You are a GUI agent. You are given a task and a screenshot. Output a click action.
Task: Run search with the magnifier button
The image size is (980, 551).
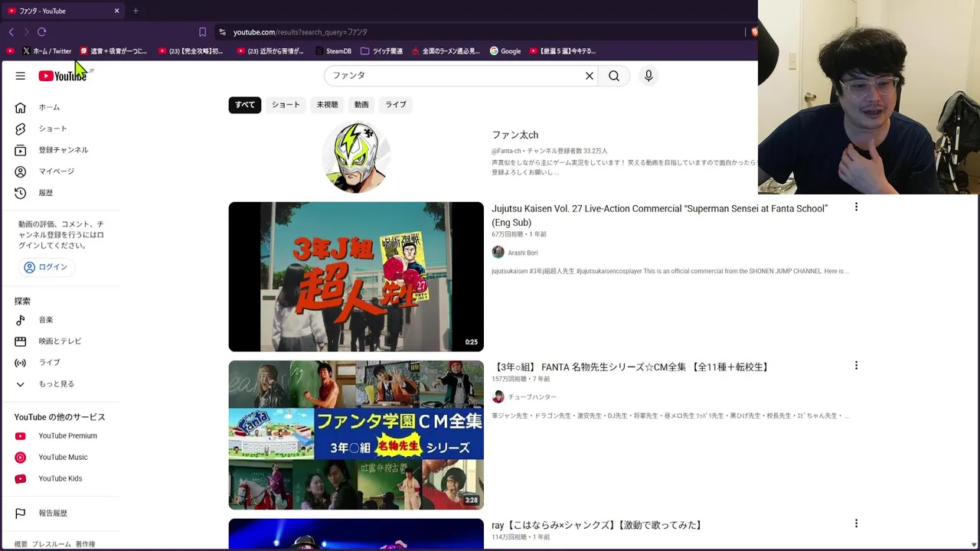pos(614,76)
